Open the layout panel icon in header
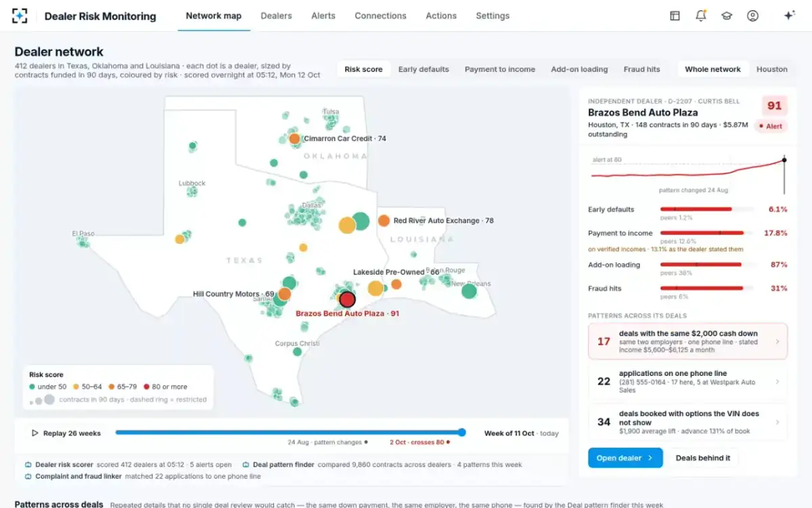This screenshot has width=812, height=508. tap(675, 16)
